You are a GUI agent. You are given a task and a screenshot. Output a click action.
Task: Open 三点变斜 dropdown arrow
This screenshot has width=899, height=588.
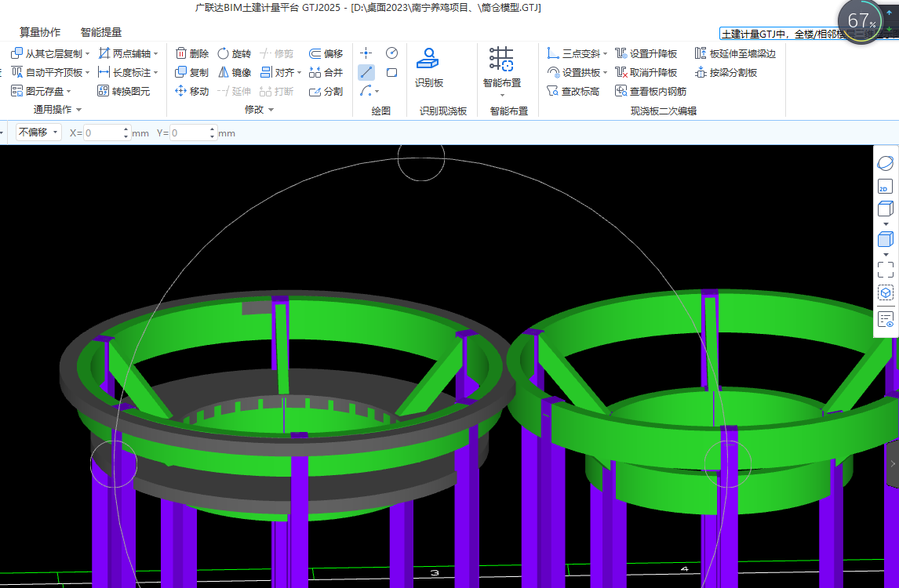tap(605, 54)
